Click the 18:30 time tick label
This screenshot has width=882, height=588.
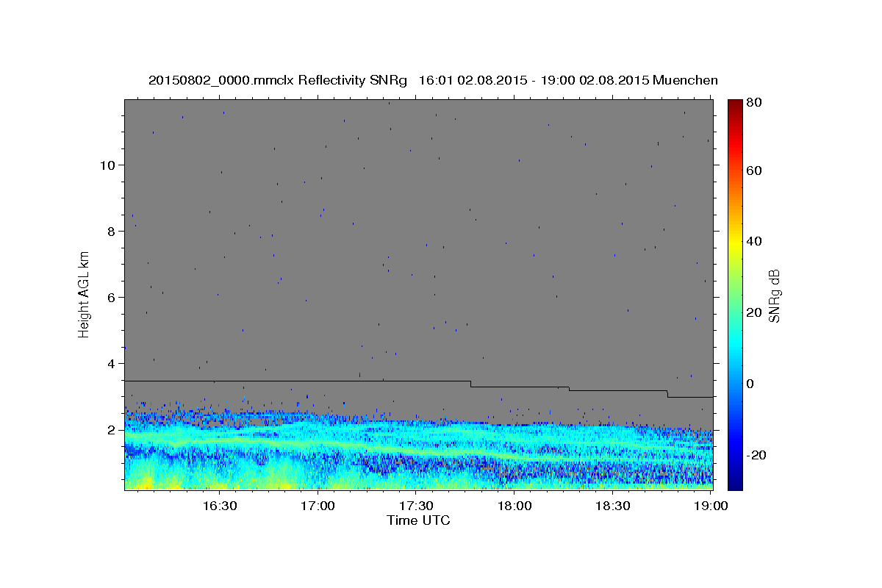tap(613, 506)
